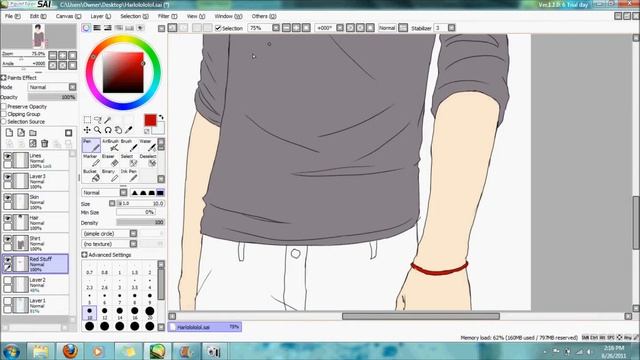Open the Edit menu
This screenshot has height=360, width=640.
(x=38, y=16)
